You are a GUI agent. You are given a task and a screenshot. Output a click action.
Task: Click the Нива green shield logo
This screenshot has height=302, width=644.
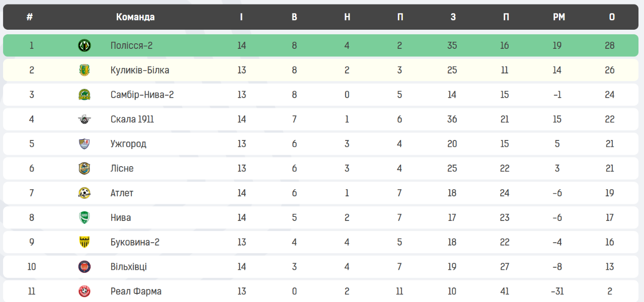click(85, 218)
